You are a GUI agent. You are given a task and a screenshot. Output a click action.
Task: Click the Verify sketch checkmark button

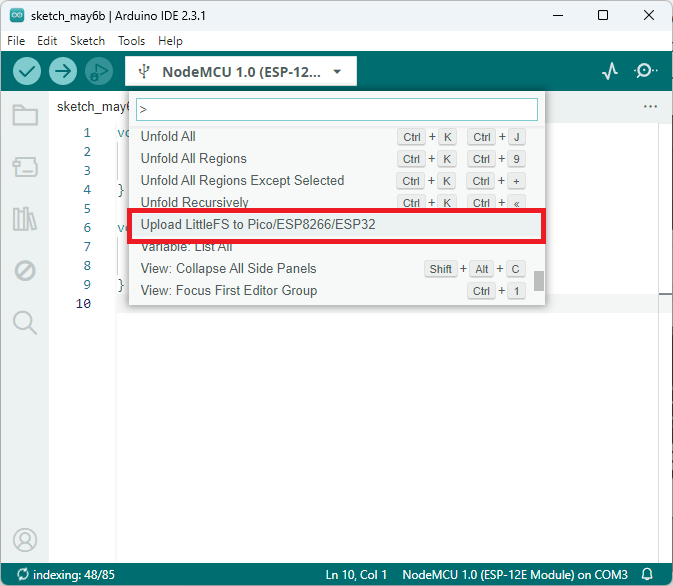[27, 71]
